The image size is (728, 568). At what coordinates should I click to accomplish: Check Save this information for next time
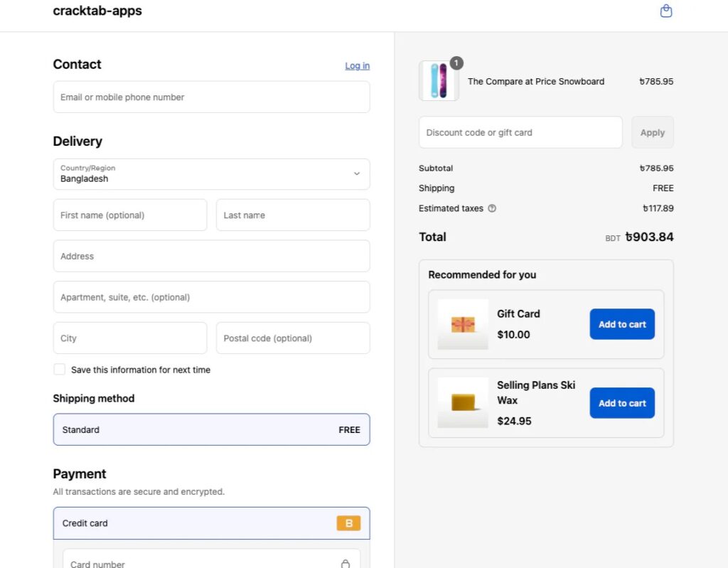coord(60,370)
